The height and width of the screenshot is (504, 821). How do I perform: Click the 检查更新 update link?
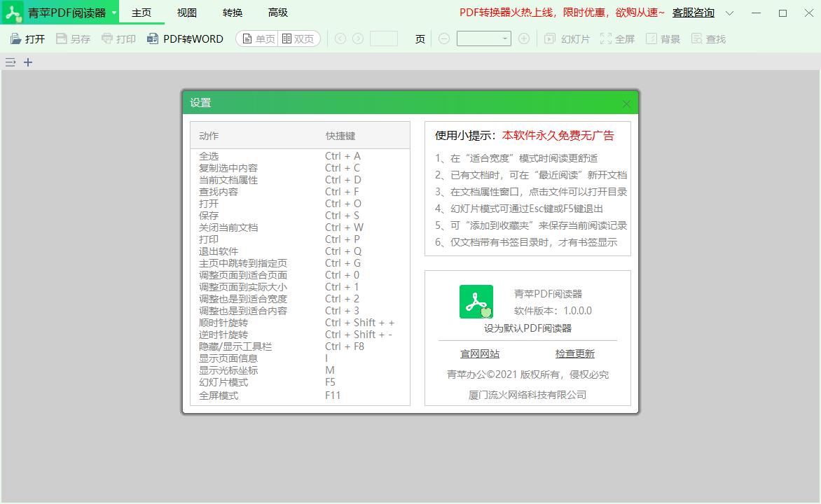[x=575, y=353]
